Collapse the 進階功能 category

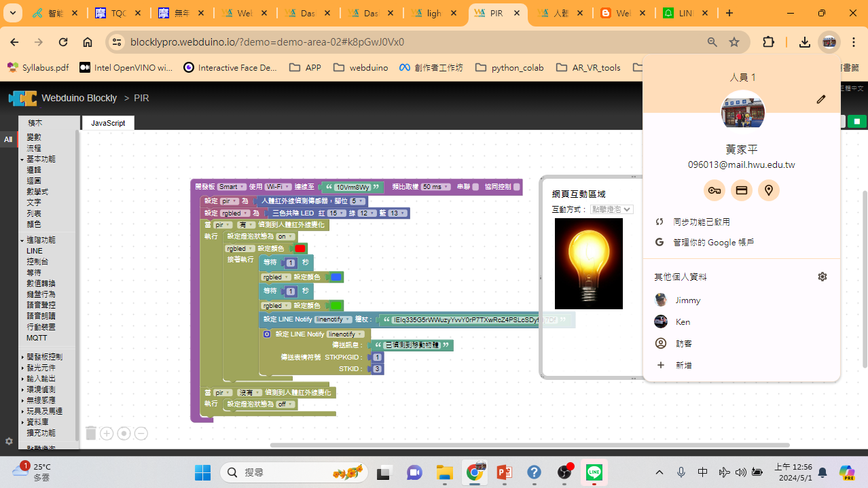tap(41, 240)
